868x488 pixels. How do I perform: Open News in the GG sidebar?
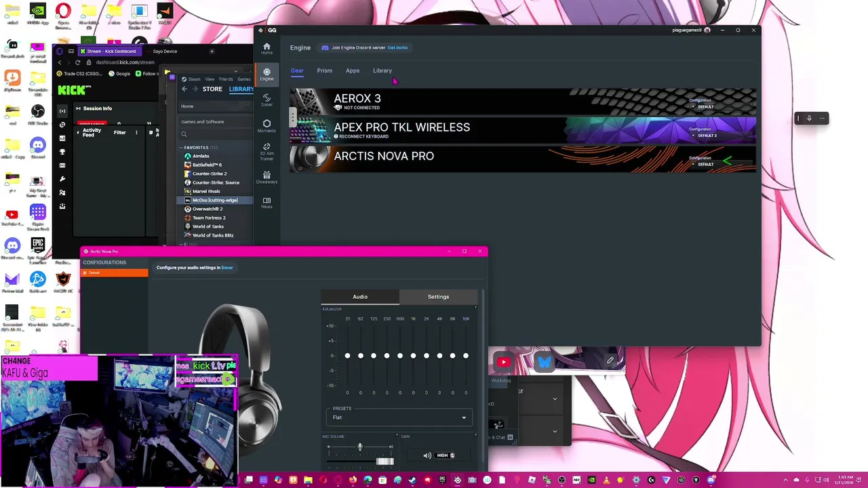point(267,203)
